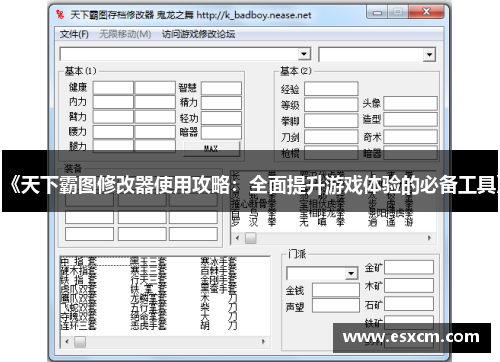Click the MAX button
Image resolution: width=500 pixels, height=362 pixels.
[x=212, y=149]
